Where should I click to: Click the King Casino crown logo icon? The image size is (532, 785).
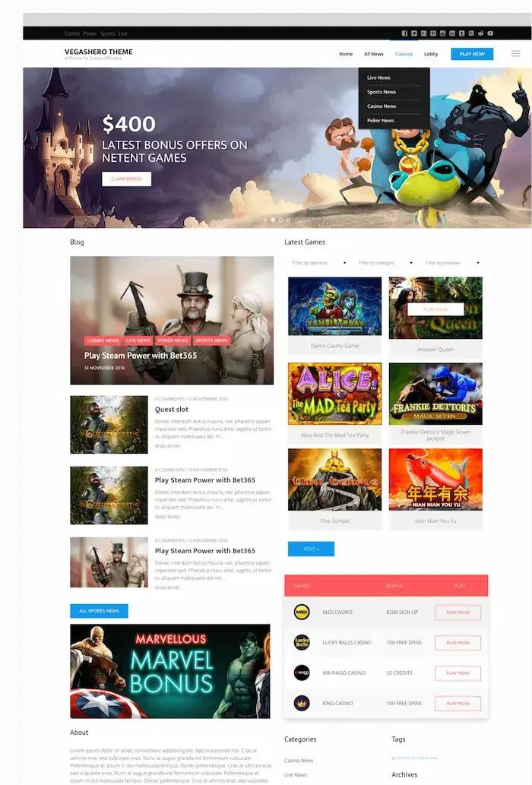[302, 703]
